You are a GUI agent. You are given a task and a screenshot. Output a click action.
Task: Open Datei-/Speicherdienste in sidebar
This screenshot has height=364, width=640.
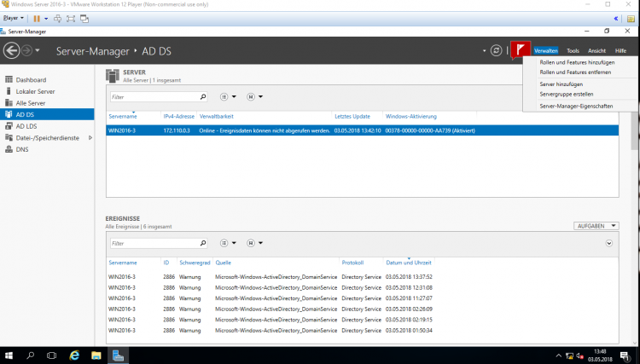48,137
